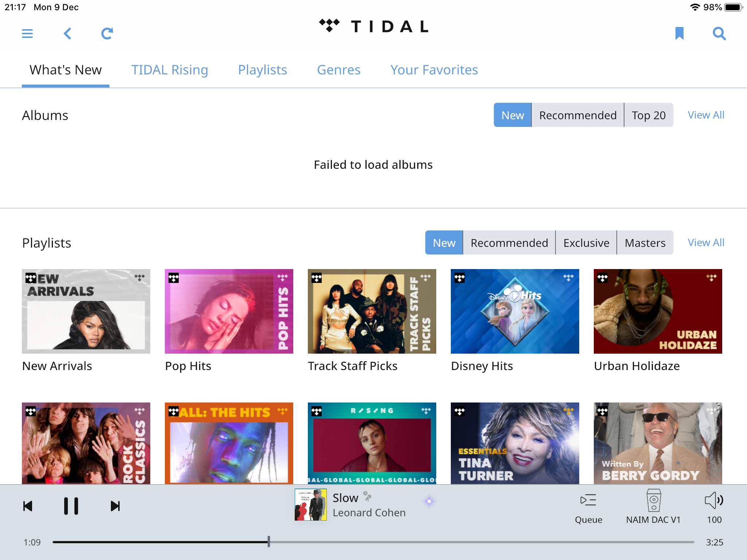Open the Urban Holidaze playlist cover

pos(658,311)
